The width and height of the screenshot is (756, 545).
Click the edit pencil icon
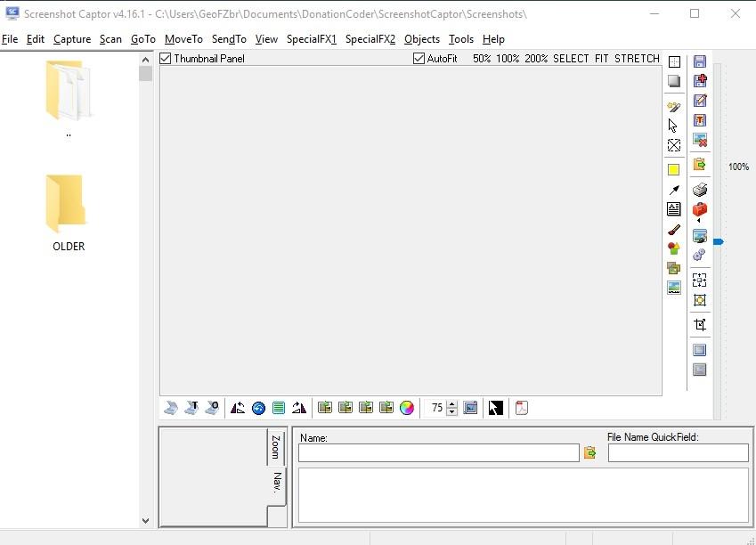pyautogui.click(x=700, y=101)
